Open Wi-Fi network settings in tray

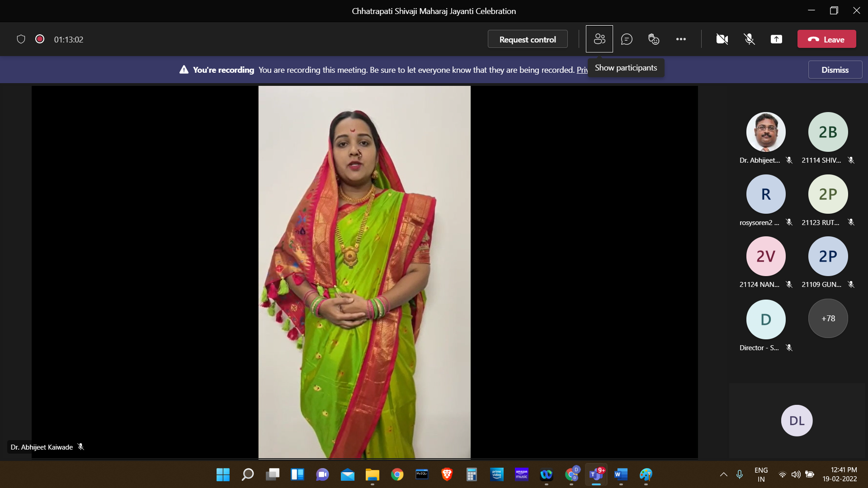click(x=782, y=474)
